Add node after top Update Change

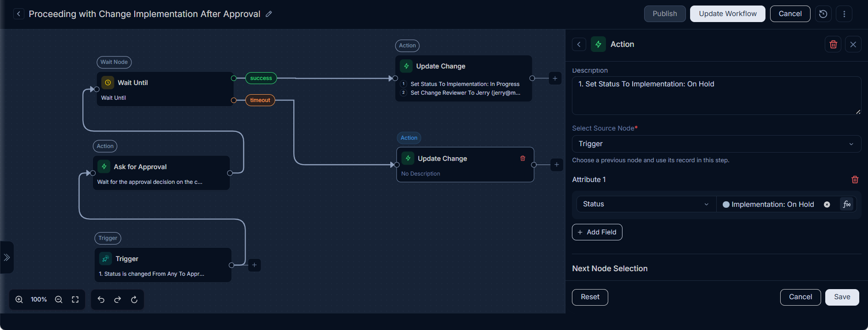(555, 79)
